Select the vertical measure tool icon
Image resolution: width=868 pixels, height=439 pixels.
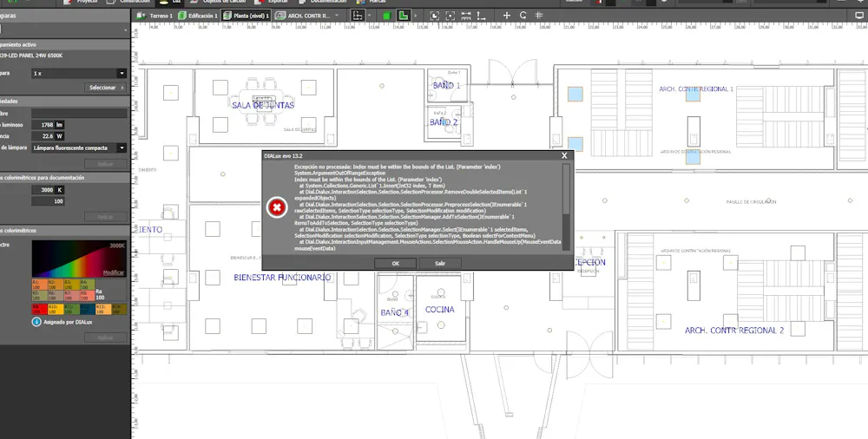click(481, 16)
